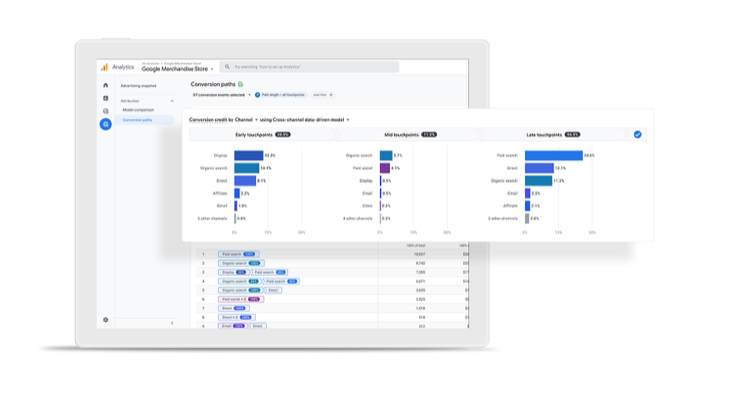Click the Direct chip in row 5
The height and width of the screenshot is (398, 751).
coord(273,290)
